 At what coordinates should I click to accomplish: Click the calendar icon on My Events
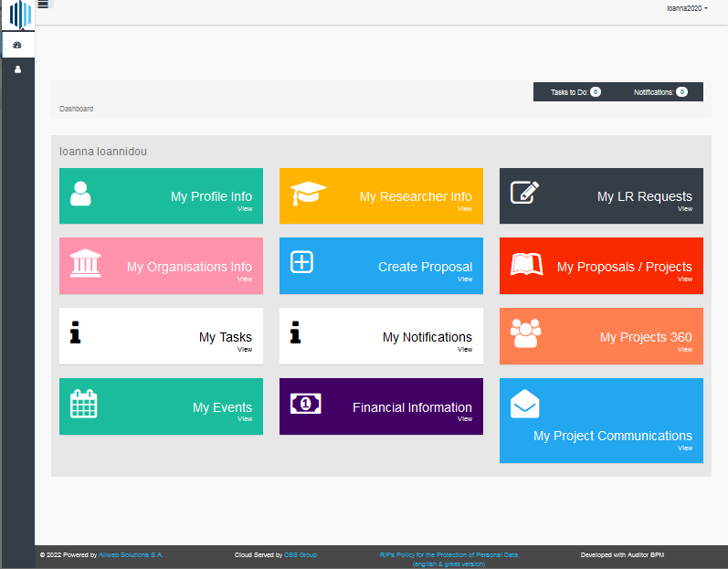click(84, 404)
